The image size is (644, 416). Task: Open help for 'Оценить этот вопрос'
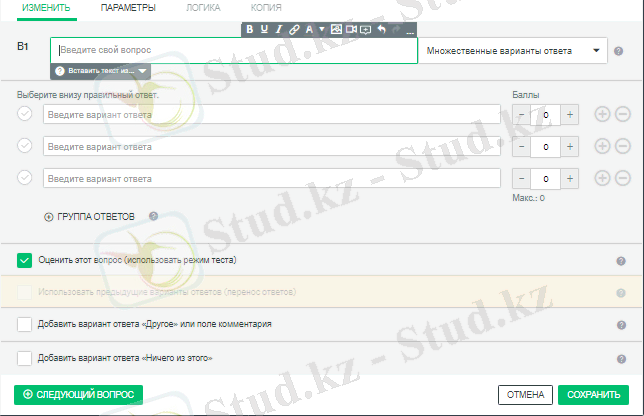click(x=621, y=261)
